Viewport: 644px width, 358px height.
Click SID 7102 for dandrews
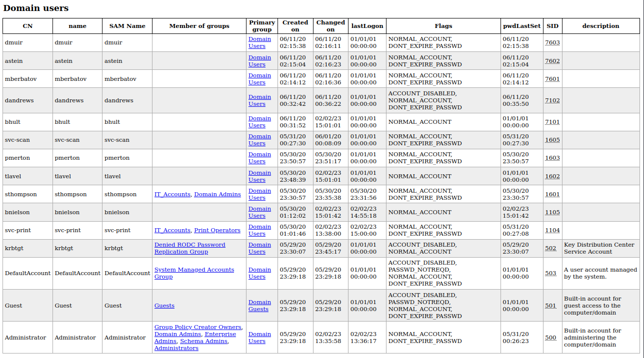[x=552, y=100]
